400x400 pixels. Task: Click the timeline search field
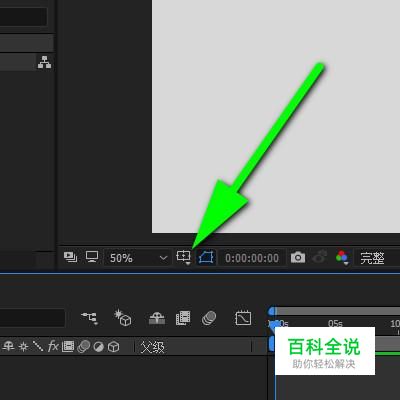pos(32,318)
